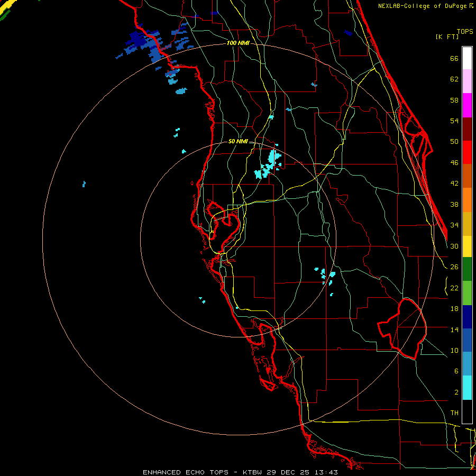476x476 pixels.
Task: Pick the bright cyan legend swatch
Action: tap(467, 388)
